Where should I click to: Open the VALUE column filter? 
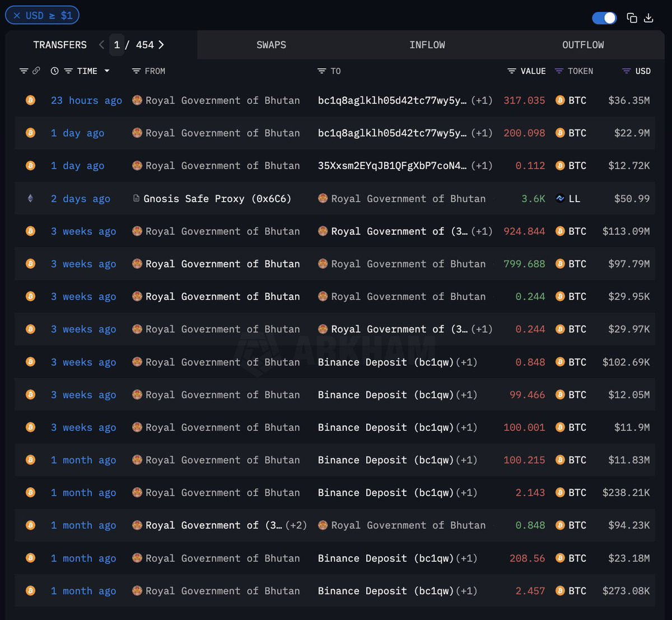[511, 71]
